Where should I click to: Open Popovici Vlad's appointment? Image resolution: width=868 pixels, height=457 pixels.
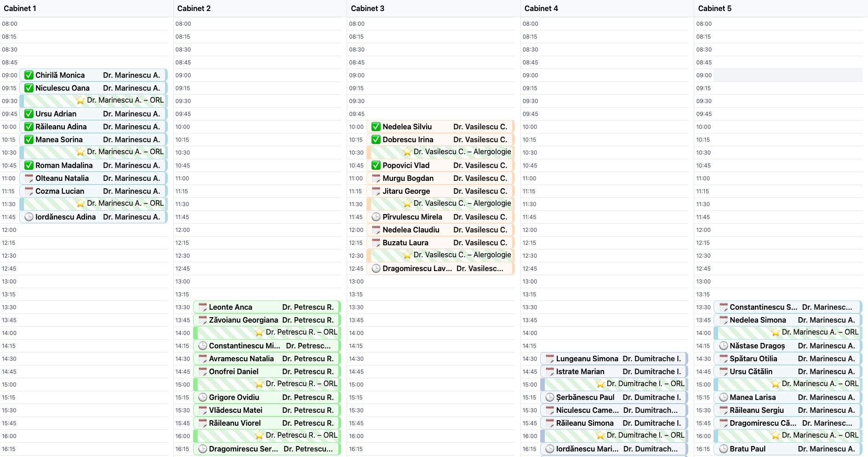click(x=440, y=165)
